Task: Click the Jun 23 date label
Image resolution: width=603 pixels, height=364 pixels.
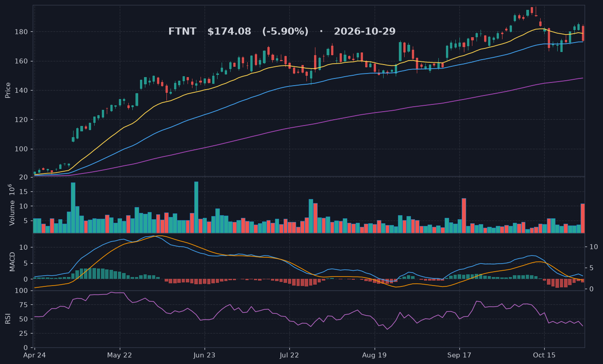Action: pyautogui.click(x=205, y=355)
